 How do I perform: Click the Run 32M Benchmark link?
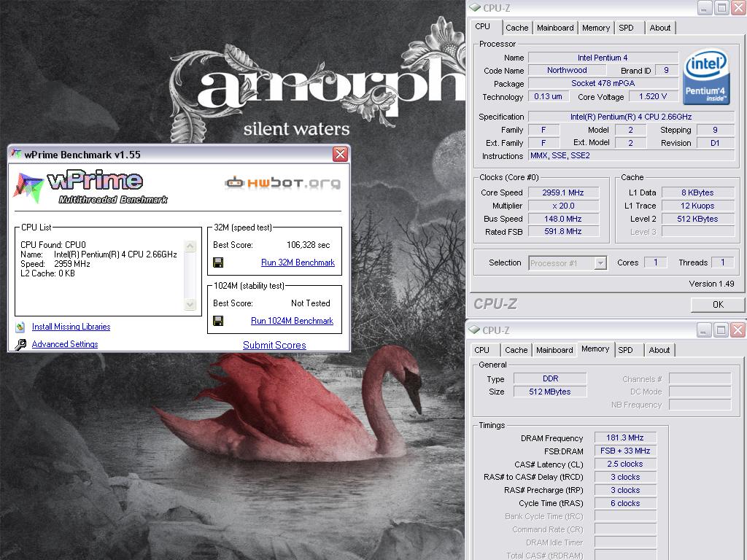coord(298,262)
